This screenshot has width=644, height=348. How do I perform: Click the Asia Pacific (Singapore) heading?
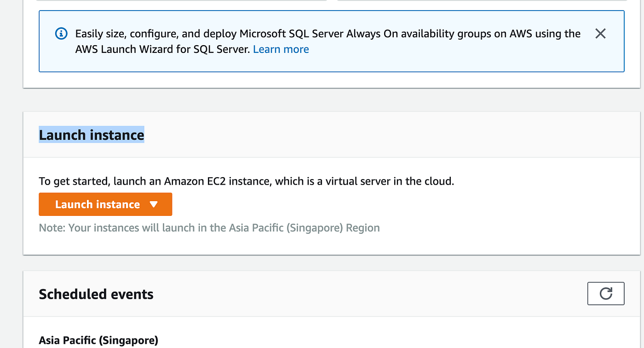(98, 340)
